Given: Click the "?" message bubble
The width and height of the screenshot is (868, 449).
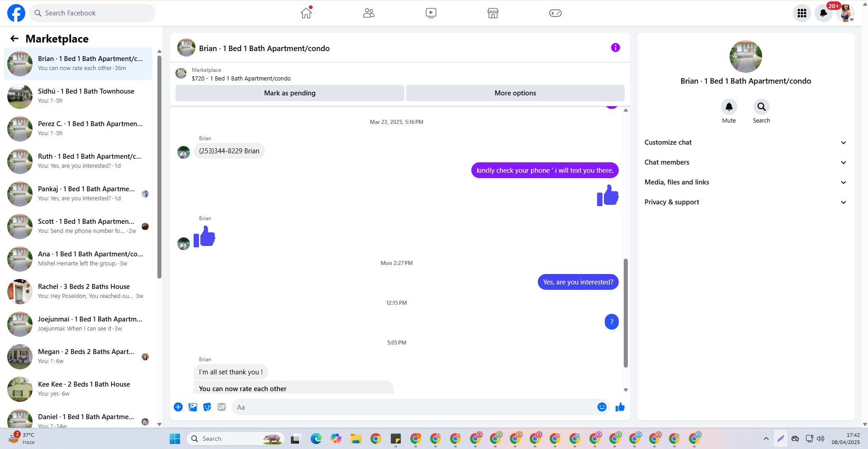Looking at the screenshot, I should (x=612, y=322).
